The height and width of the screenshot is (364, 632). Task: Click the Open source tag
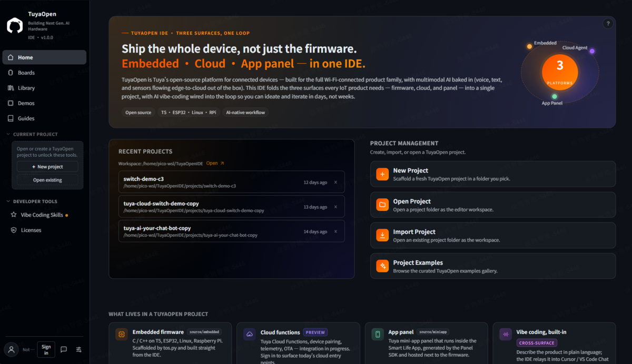click(138, 113)
